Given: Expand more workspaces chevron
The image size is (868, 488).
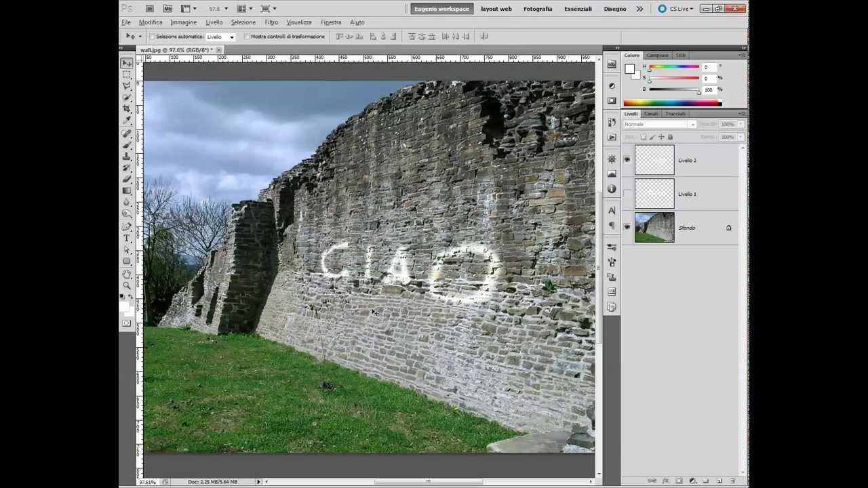Looking at the screenshot, I should (x=639, y=9).
